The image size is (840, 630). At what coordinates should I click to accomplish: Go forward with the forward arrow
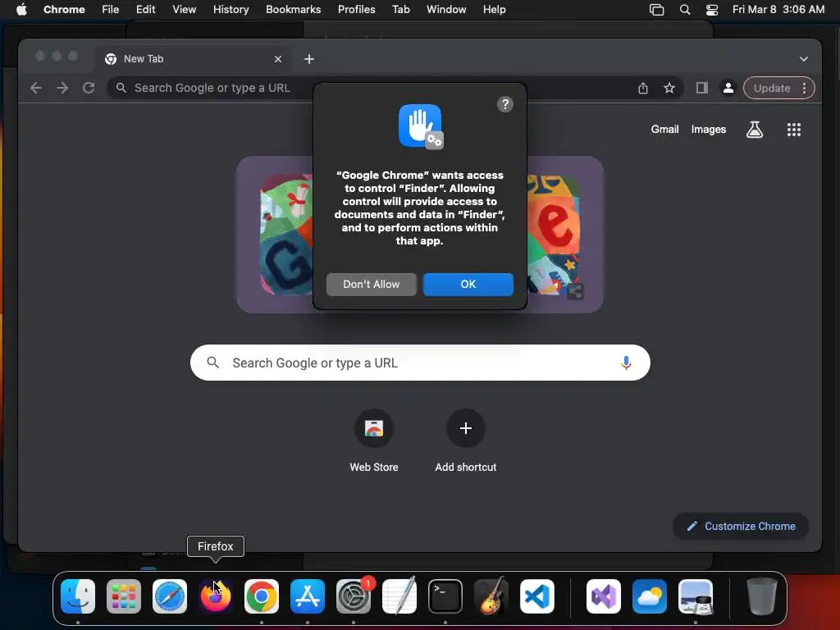pos(62,88)
